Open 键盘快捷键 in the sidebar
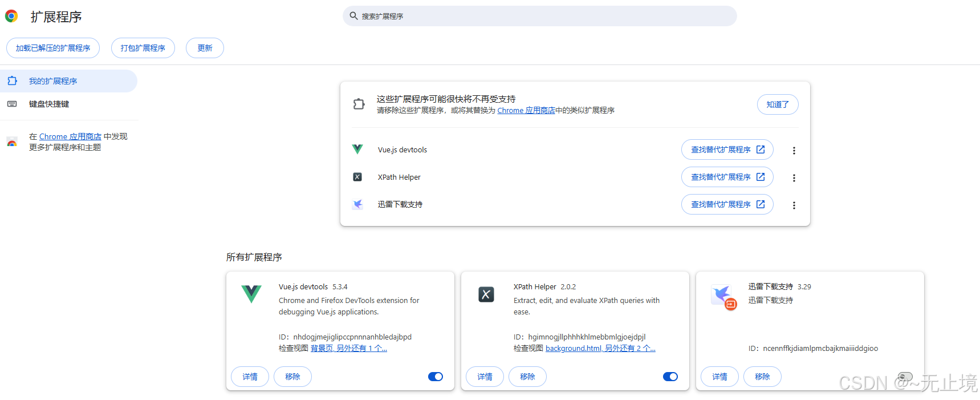Screen dimensions: 980x400 pos(68,104)
